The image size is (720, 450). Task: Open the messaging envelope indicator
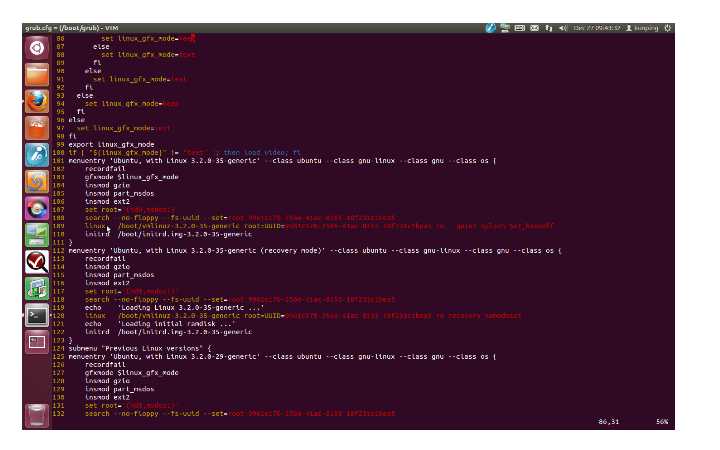(x=534, y=28)
